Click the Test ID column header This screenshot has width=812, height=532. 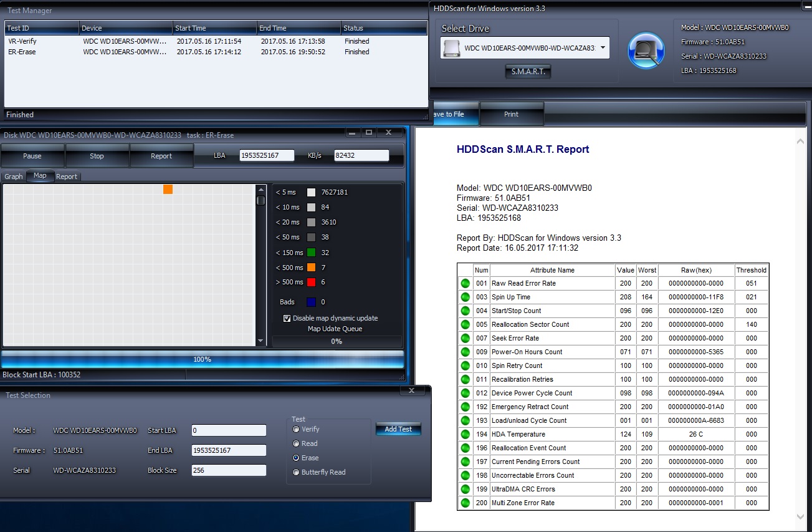pyautogui.click(x=42, y=28)
